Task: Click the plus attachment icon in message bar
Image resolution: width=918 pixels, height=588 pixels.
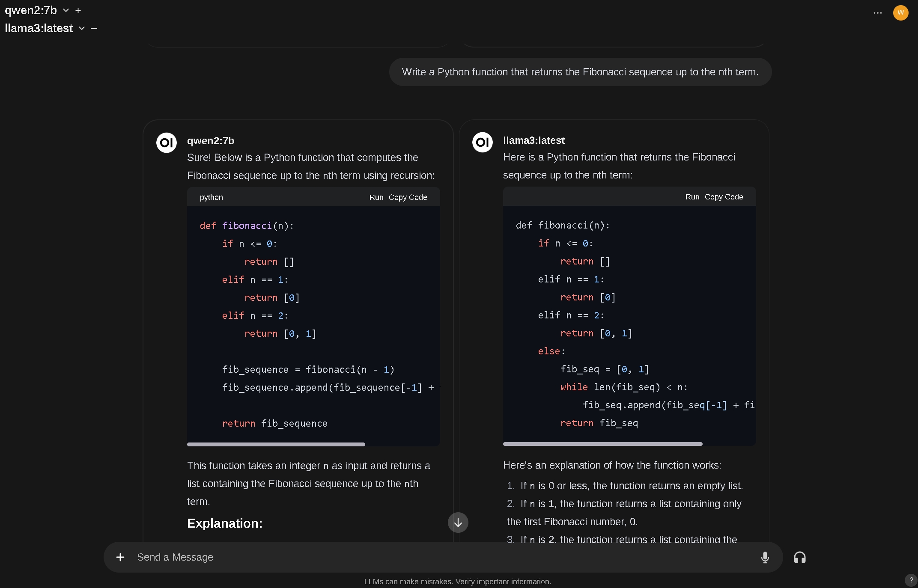Action: point(120,557)
